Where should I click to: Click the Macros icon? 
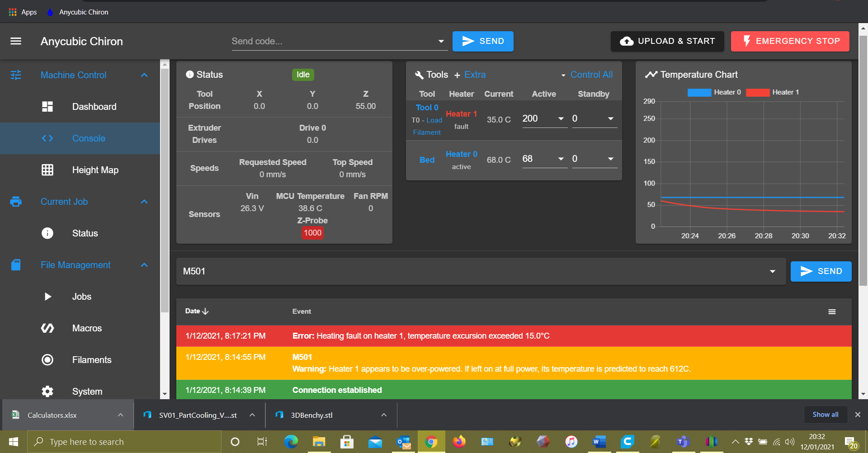click(47, 328)
